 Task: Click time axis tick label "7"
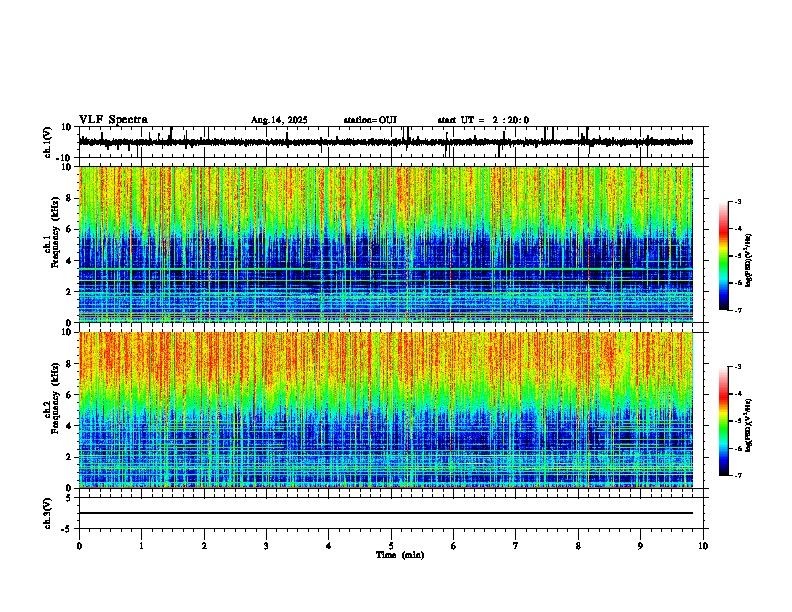coord(516,546)
